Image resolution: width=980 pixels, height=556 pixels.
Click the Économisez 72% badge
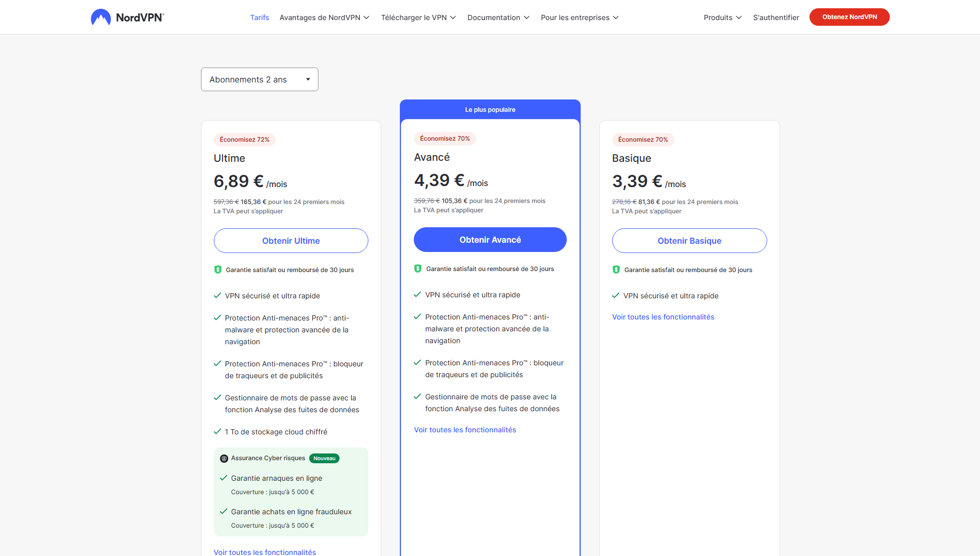click(244, 140)
